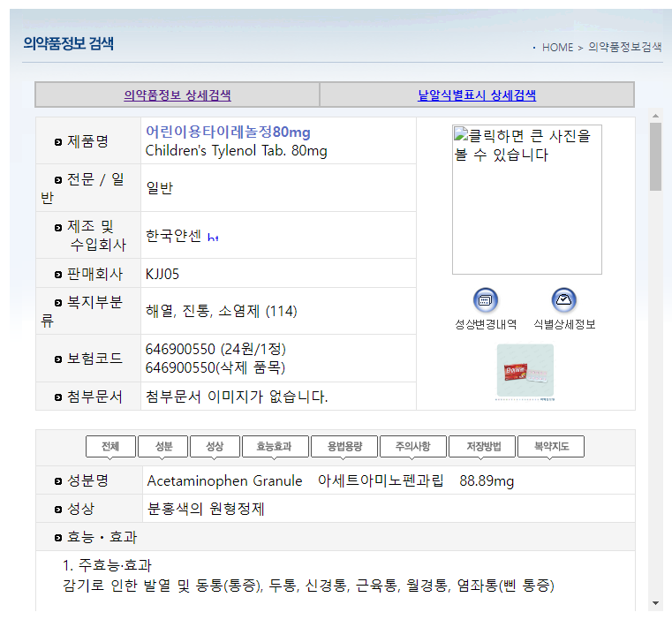Click the small icon beside 한국얀센
The width and height of the screenshot is (672, 635).
coord(213,237)
